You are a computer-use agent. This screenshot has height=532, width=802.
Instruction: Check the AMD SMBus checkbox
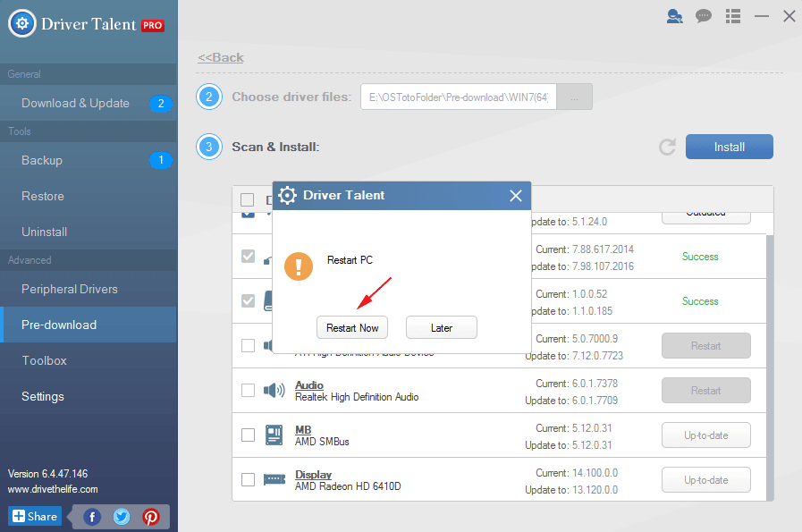pyautogui.click(x=248, y=435)
